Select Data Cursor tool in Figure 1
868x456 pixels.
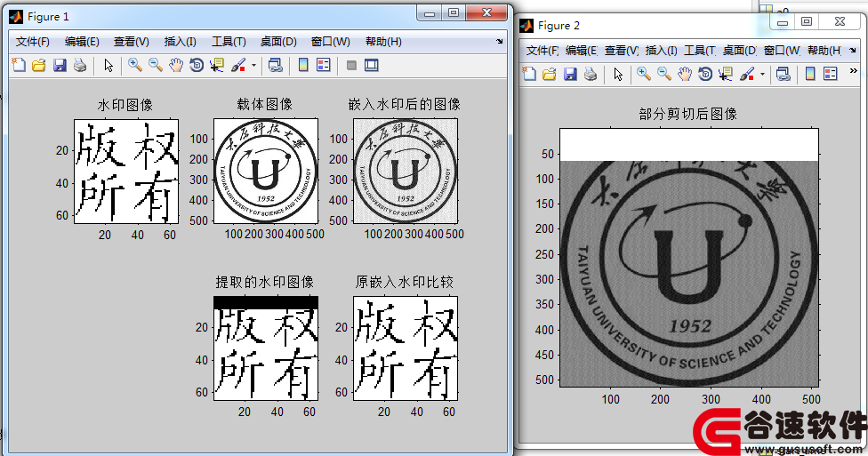point(217,65)
